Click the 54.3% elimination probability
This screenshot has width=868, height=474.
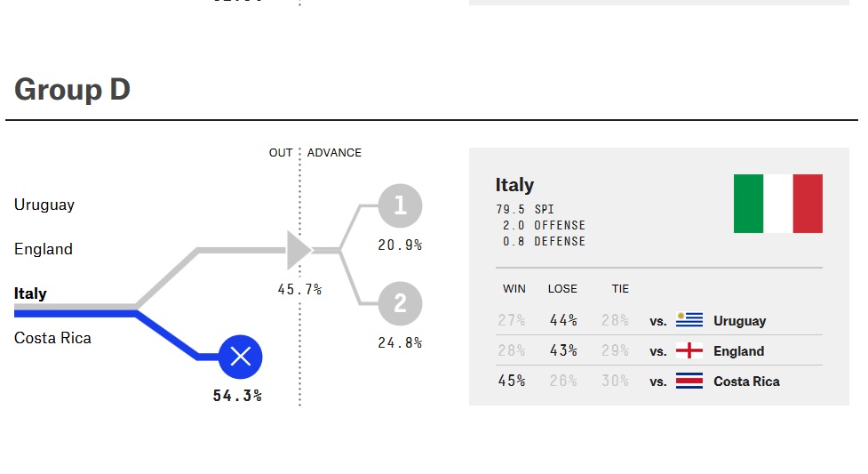click(237, 396)
